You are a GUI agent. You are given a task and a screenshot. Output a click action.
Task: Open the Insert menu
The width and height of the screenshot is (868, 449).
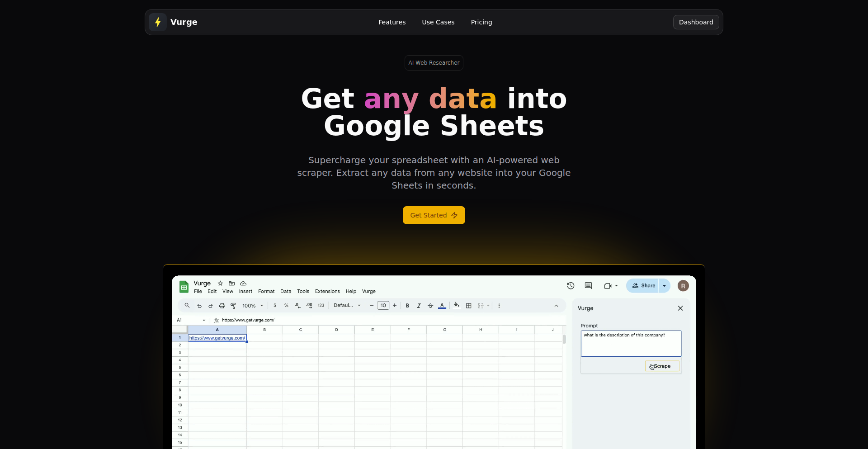pos(245,292)
